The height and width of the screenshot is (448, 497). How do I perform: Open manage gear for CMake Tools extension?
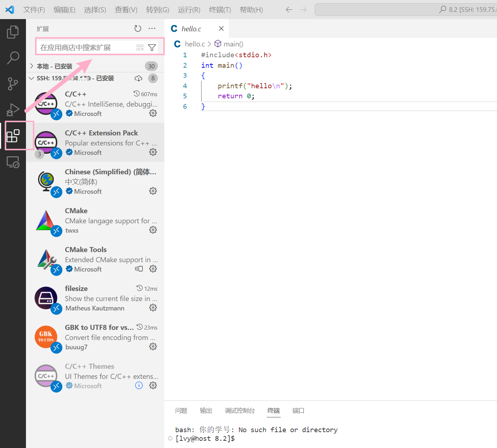pyautogui.click(x=153, y=269)
